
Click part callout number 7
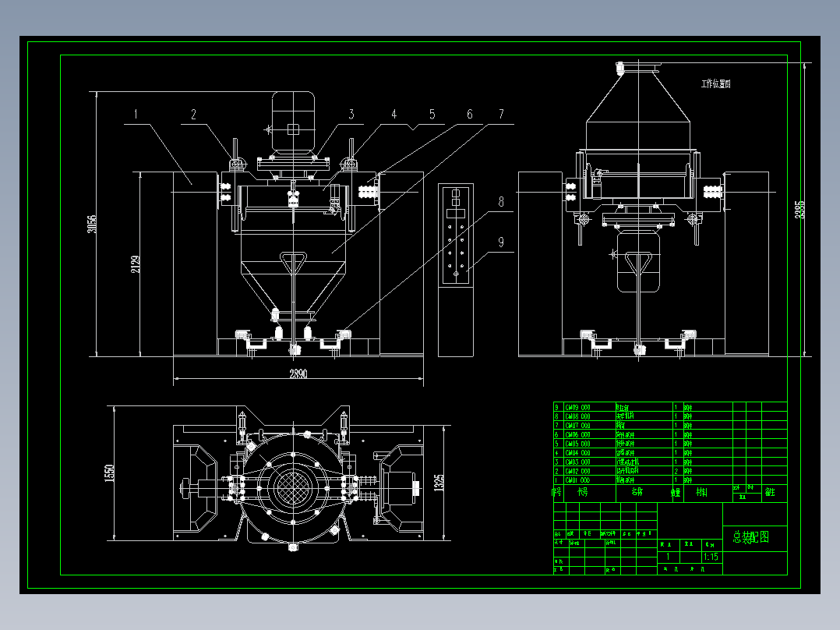(x=502, y=114)
